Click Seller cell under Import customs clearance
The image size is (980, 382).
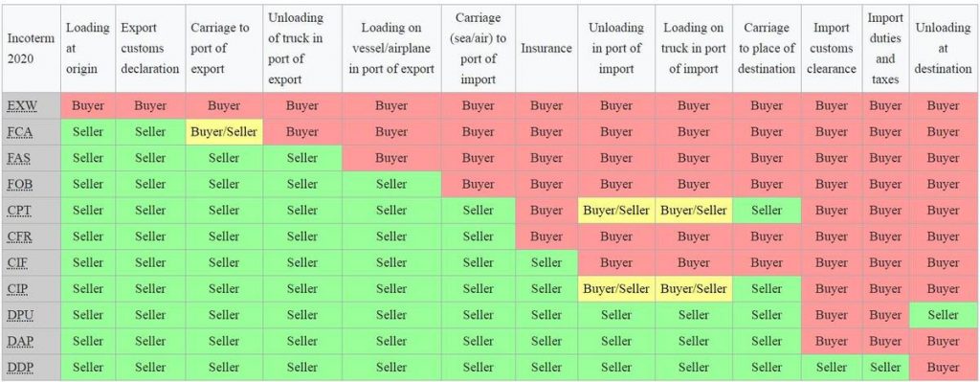[832, 368]
